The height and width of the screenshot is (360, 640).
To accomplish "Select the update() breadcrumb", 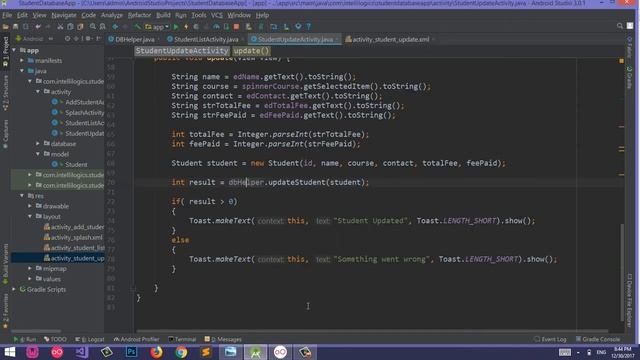I will (251, 51).
